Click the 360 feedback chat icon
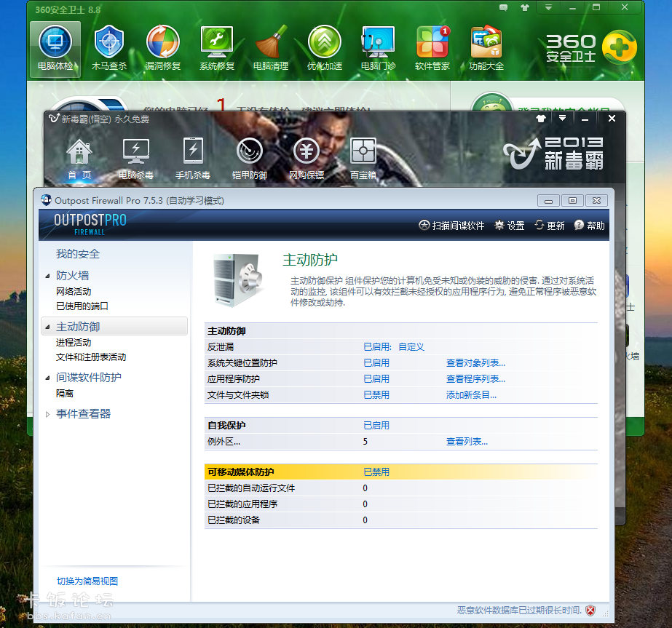672x628 pixels. tap(504, 8)
